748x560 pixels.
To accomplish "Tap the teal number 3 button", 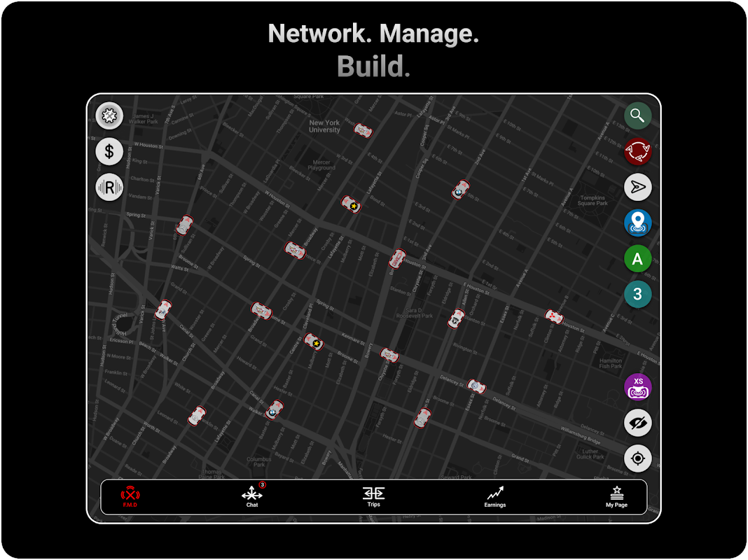I will tap(638, 295).
